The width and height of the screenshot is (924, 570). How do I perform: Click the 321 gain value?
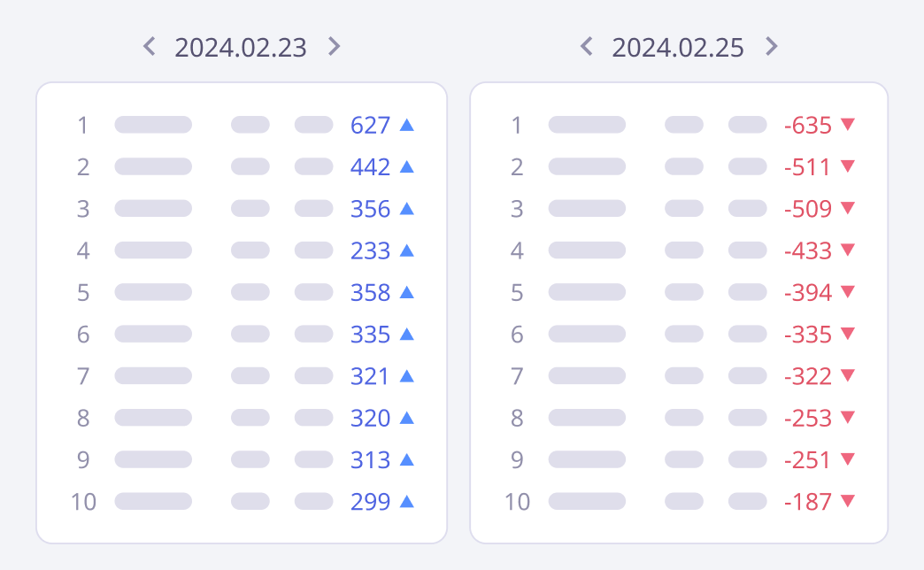click(371, 376)
